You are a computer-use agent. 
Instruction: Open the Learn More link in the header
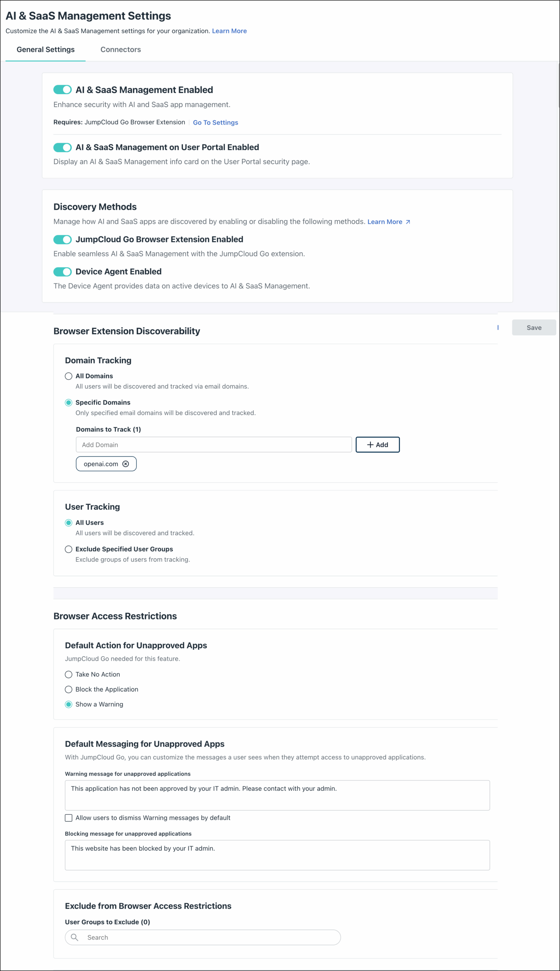pos(229,31)
